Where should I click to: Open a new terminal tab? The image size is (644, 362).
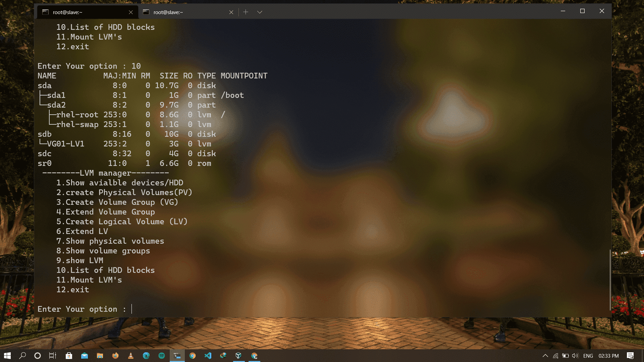pos(246,12)
